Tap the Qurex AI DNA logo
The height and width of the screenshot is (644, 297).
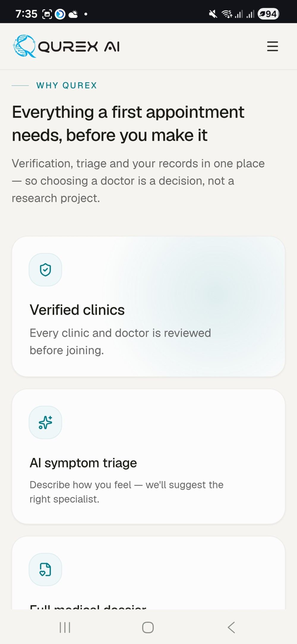click(24, 46)
